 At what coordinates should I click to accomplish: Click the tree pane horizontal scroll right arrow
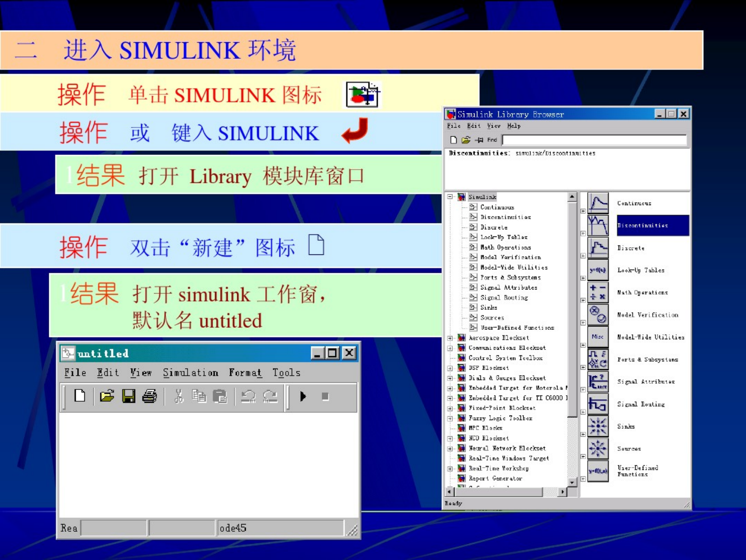click(x=563, y=492)
